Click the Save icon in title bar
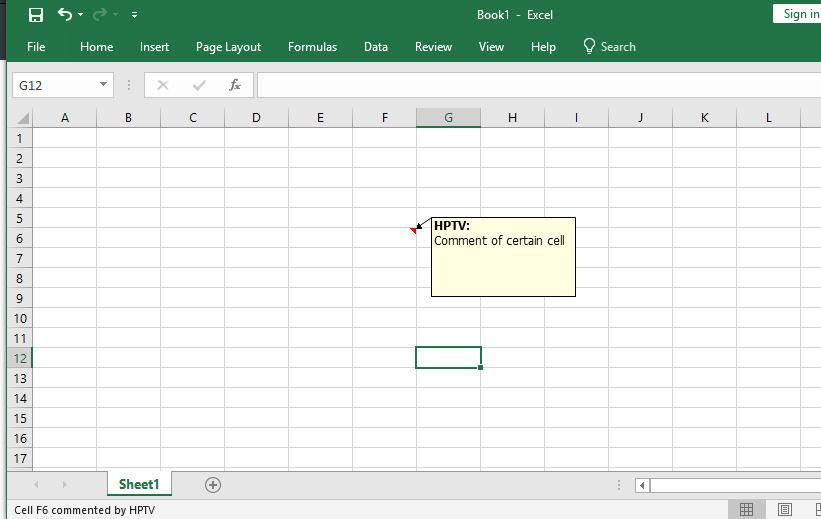Image resolution: width=821 pixels, height=519 pixels. 36,15
